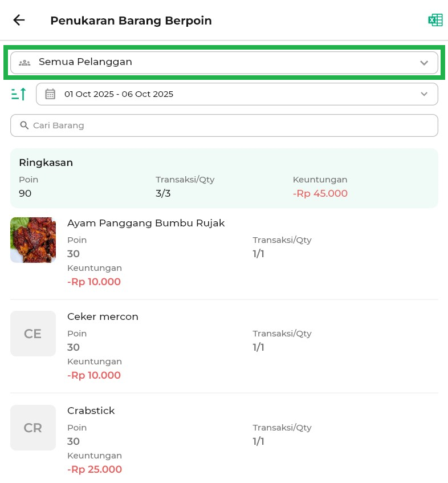Select the Crabstick item
The width and height of the screenshot is (448, 483).
coord(91,411)
